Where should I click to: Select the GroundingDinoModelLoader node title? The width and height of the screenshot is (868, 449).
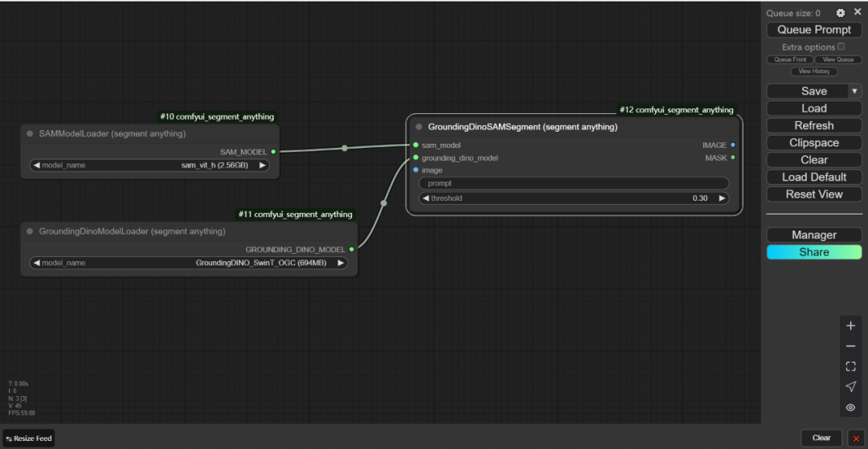click(x=133, y=231)
